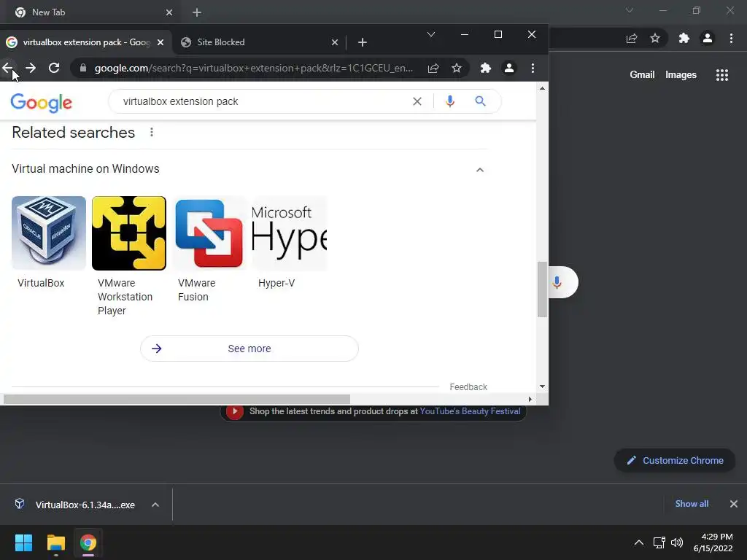This screenshot has height=560, width=747.
Task: Reload the Google search page
Action: tap(54, 68)
